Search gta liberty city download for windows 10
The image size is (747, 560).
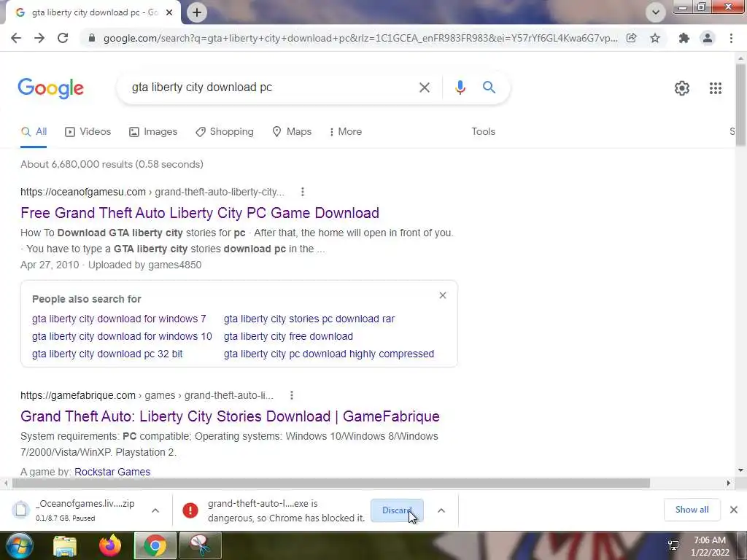pos(122,336)
